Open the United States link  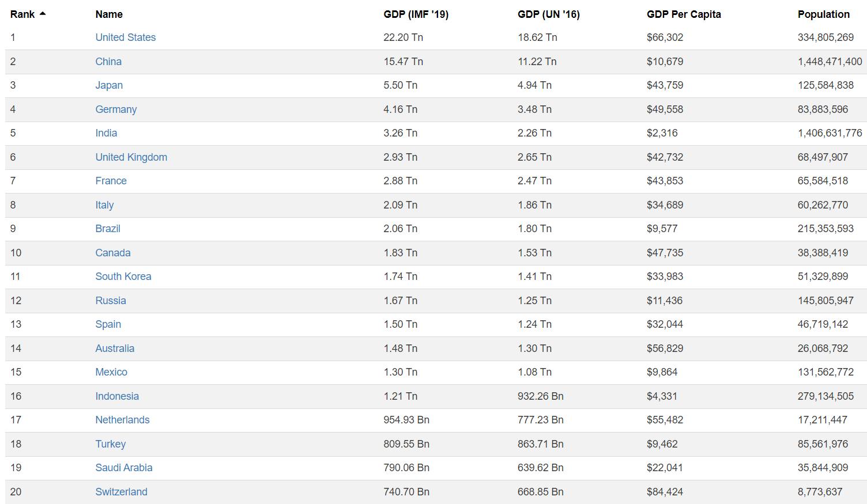125,37
